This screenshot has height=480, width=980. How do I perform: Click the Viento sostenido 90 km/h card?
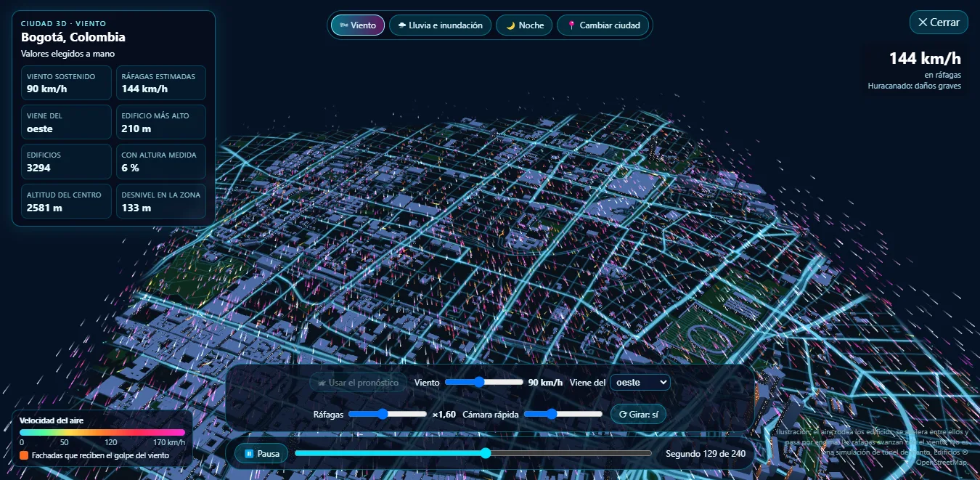pos(66,83)
